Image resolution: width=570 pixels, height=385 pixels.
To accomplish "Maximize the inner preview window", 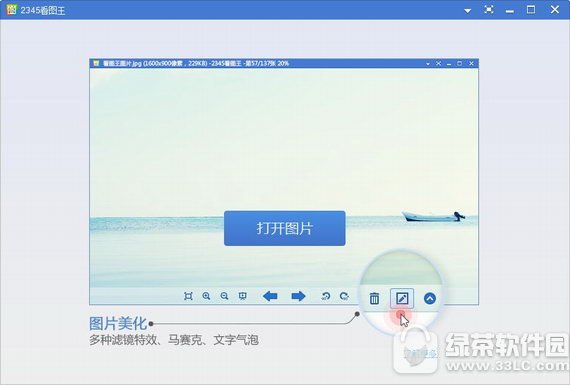I will (459, 63).
